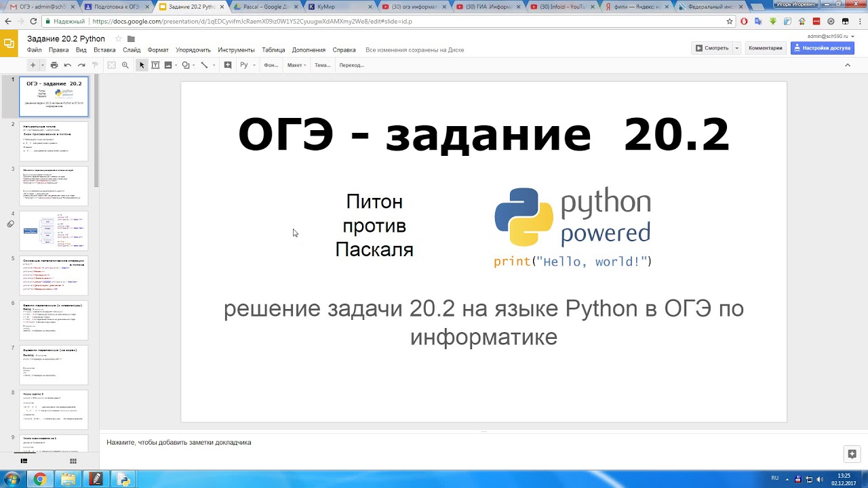
Task: Click the slide title ОГЭ - задание 20.2
Action: 484,134
